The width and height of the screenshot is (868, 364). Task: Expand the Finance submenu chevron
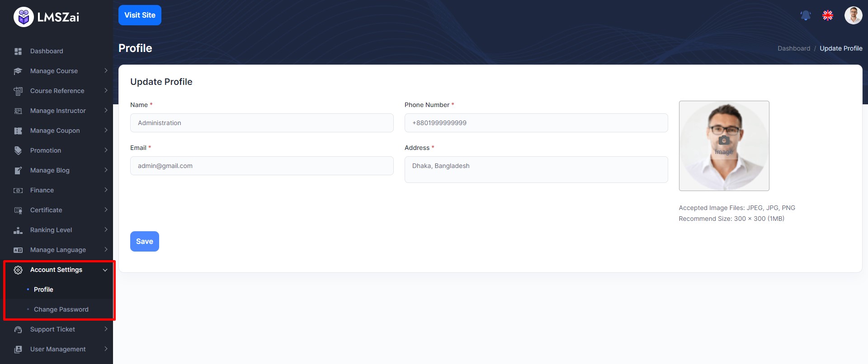click(106, 190)
